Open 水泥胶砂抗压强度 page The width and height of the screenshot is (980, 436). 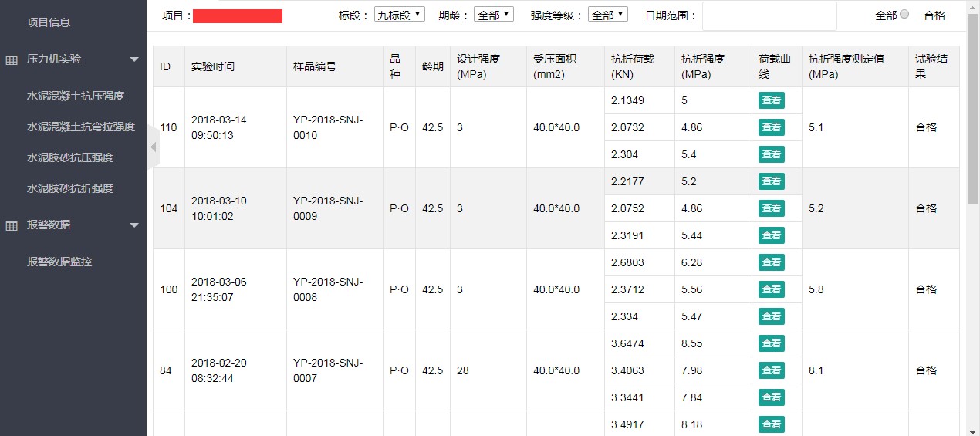click(x=70, y=157)
